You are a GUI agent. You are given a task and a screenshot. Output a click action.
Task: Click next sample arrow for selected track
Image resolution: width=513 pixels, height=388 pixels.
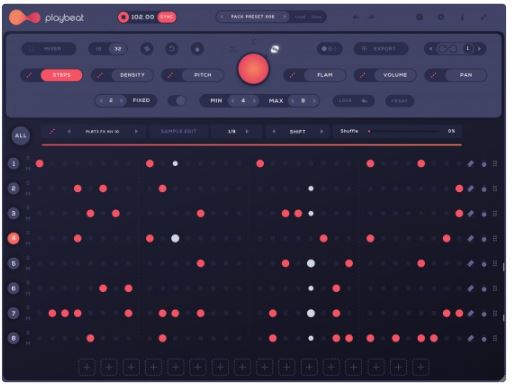(136, 132)
